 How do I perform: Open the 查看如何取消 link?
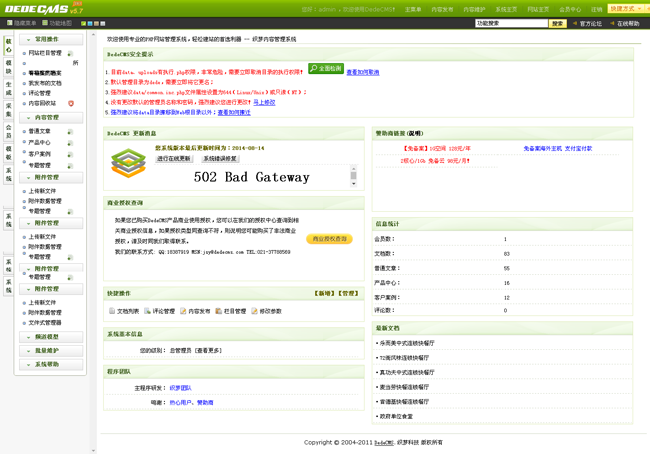click(363, 72)
